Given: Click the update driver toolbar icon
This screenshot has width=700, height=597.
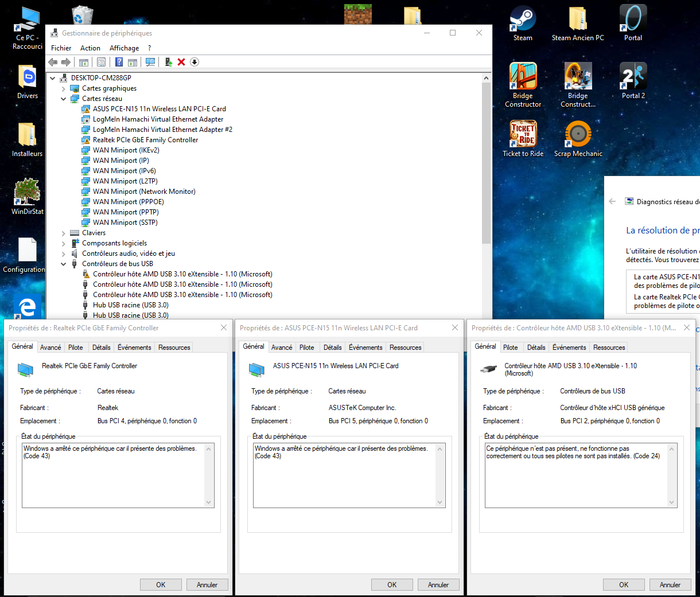Looking at the screenshot, I should (169, 62).
